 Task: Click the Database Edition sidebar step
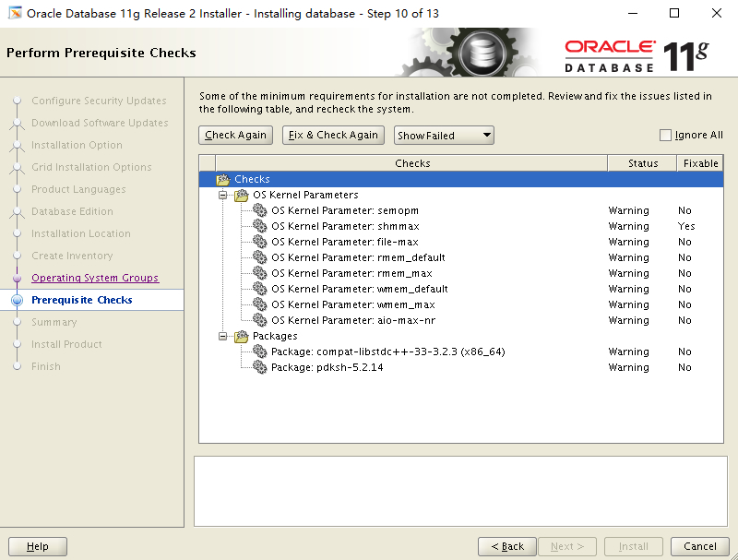[72, 211]
